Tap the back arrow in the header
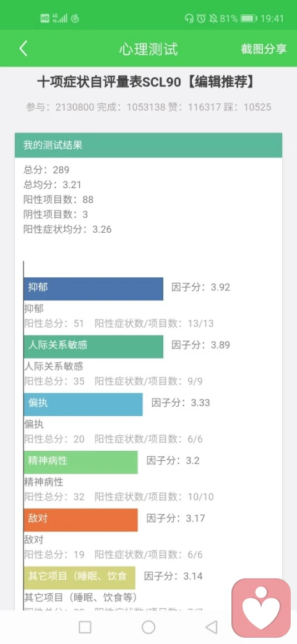 tap(24, 48)
